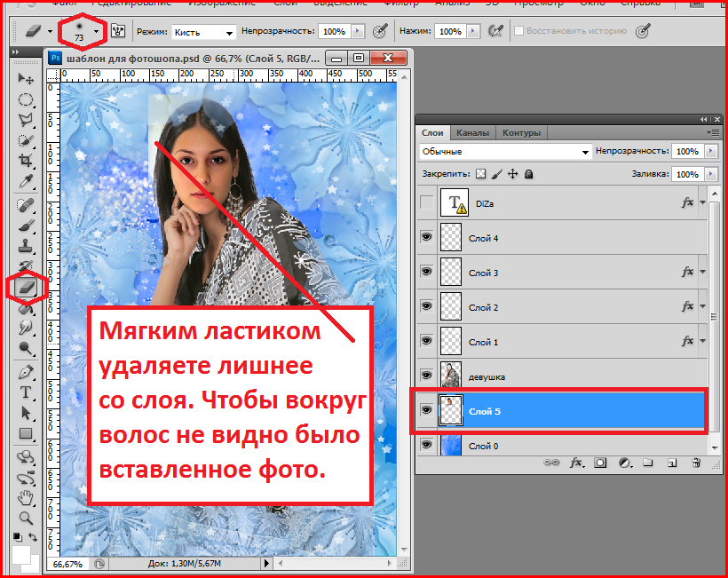
Task: Open the layer blend mode dropdown Обычные
Action: (506, 152)
